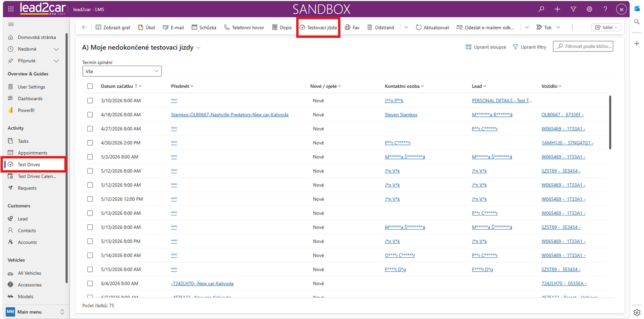This screenshot has width=644, height=319.
Task: Create a Testovací jízda record
Action: [318, 27]
